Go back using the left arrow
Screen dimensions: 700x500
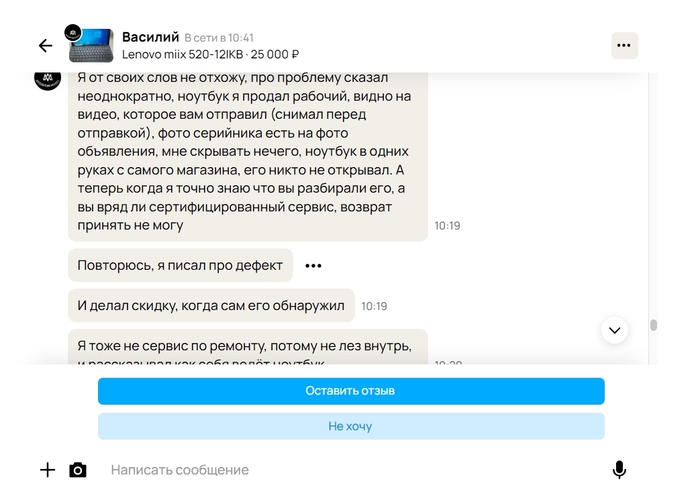click(x=45, y=46)
